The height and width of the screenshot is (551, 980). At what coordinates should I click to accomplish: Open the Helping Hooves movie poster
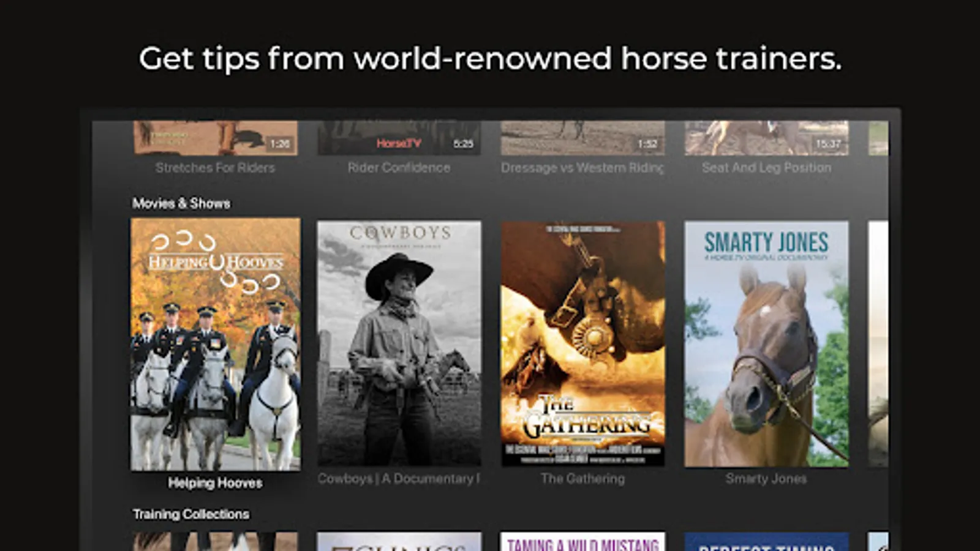click(x=216, y=344)
